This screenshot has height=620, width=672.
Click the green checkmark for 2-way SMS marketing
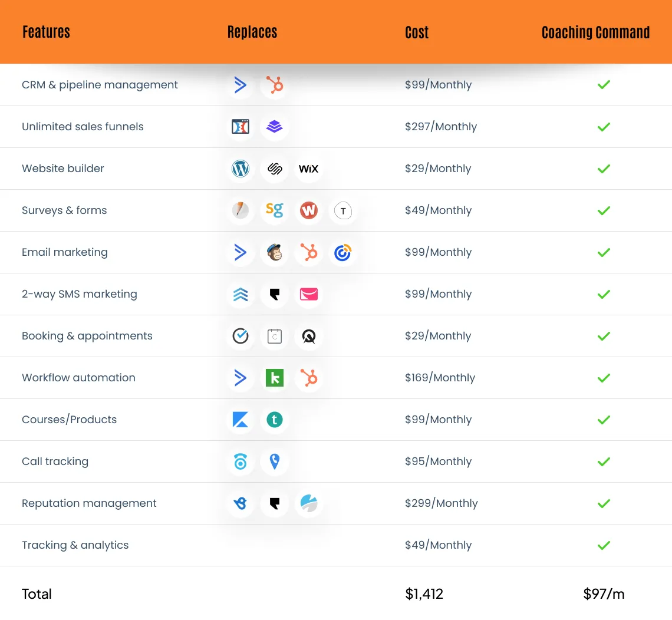click(x=604, y=294)
